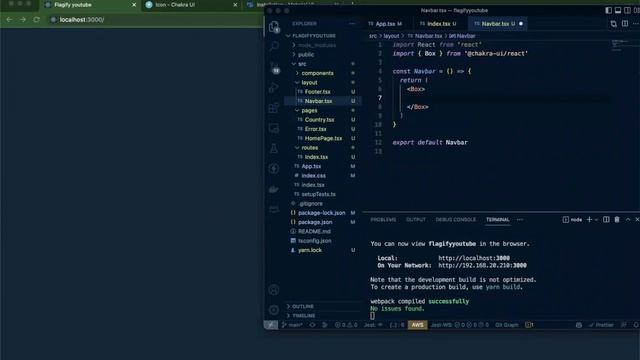Open the editor compare changes icon
The image size is (640, 360).
(x=614, y=24)
